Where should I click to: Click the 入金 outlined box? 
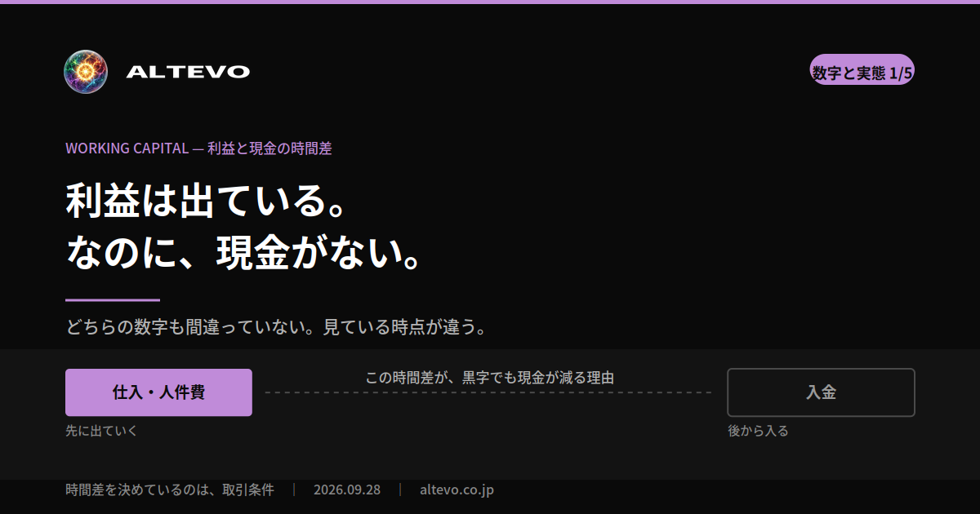pyautogui.click(x=821, y=392)
